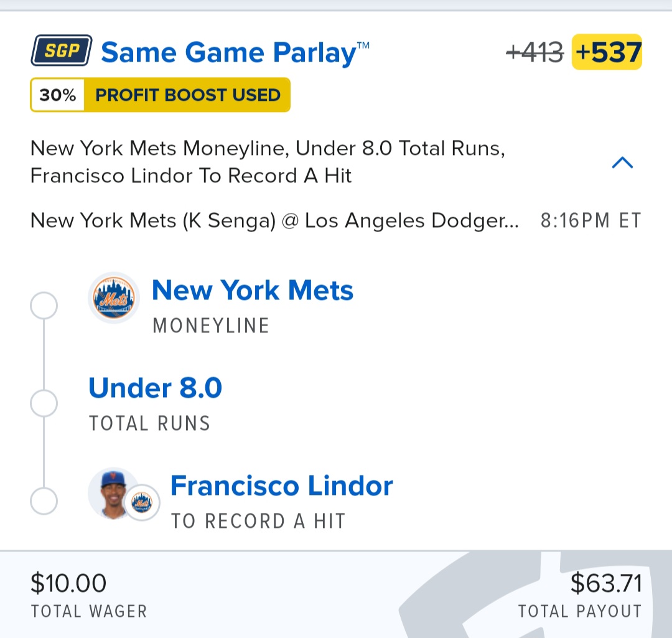
Task: Tap the $63.71 total payout amount
Action: point(606,583)
